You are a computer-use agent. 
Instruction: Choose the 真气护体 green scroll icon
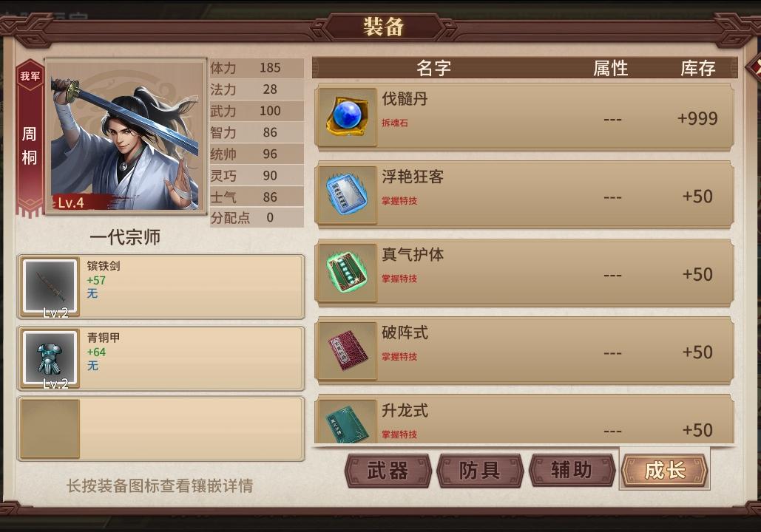[347, 273]
